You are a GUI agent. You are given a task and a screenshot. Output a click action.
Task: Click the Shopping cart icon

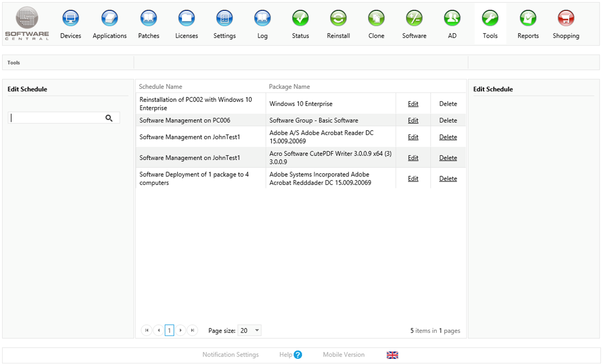point(566,19)
